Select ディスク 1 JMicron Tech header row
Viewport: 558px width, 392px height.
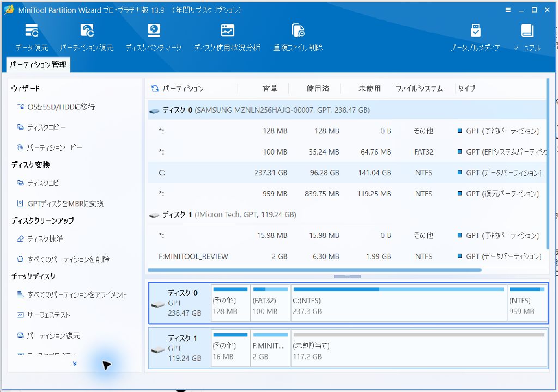pos(347,215)
